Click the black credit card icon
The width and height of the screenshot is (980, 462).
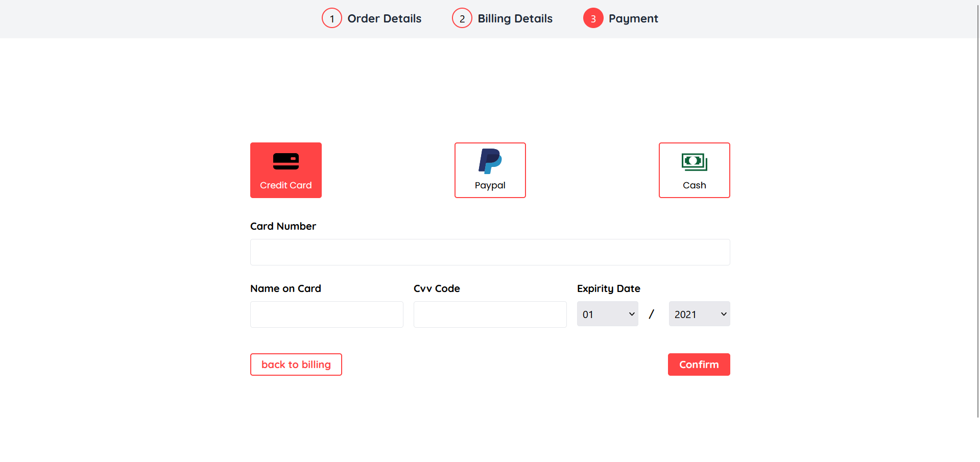[x=285, y=161]
